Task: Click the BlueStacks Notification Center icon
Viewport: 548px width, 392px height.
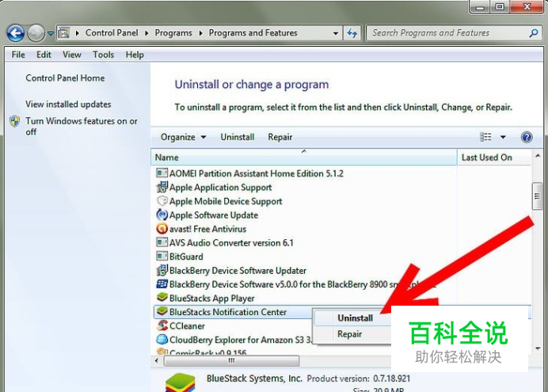Action: (162, 311)
